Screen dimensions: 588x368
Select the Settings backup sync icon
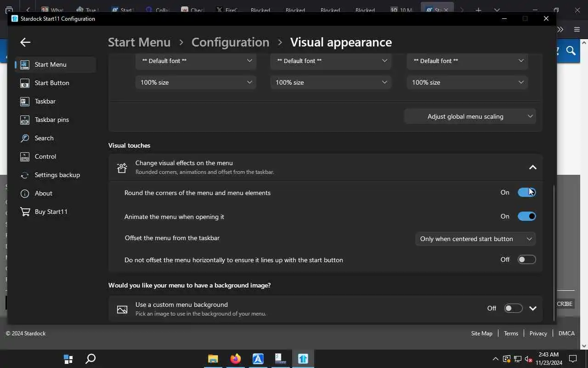point(25,175)
